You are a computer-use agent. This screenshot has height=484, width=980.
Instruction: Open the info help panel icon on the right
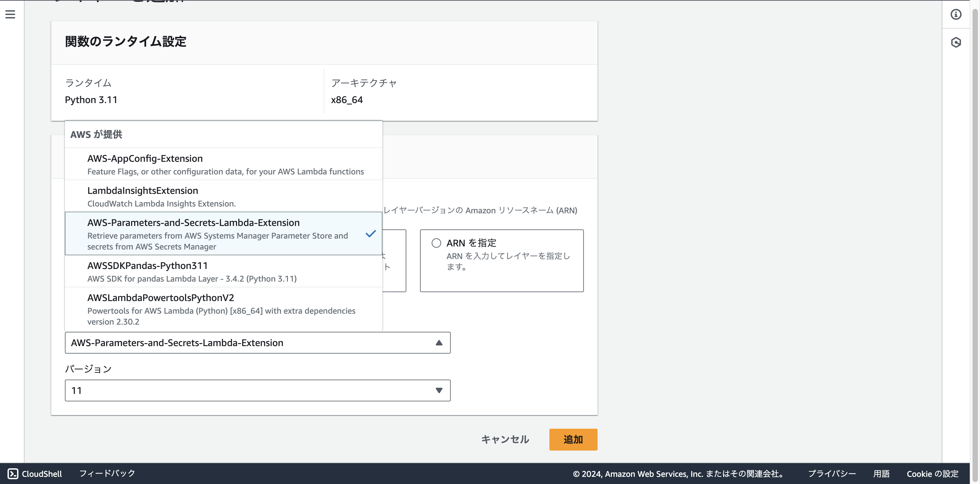coord(956,14)
